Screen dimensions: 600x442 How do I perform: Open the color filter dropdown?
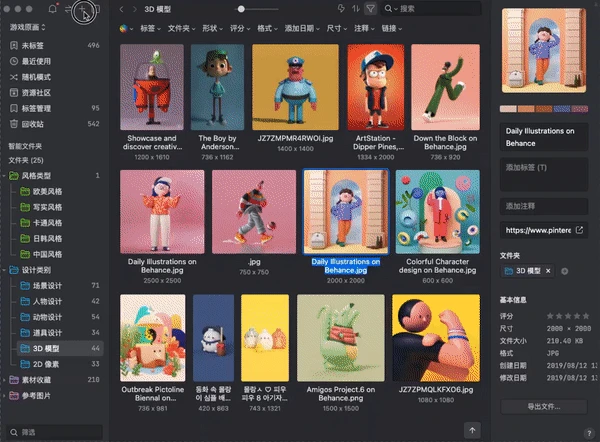(x=126, y=28)
